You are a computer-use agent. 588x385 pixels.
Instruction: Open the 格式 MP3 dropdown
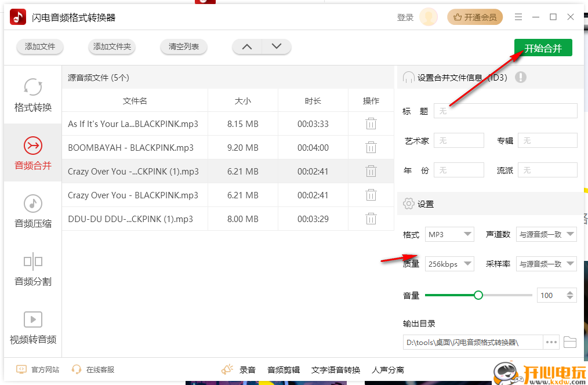click(x=449, y=234)
